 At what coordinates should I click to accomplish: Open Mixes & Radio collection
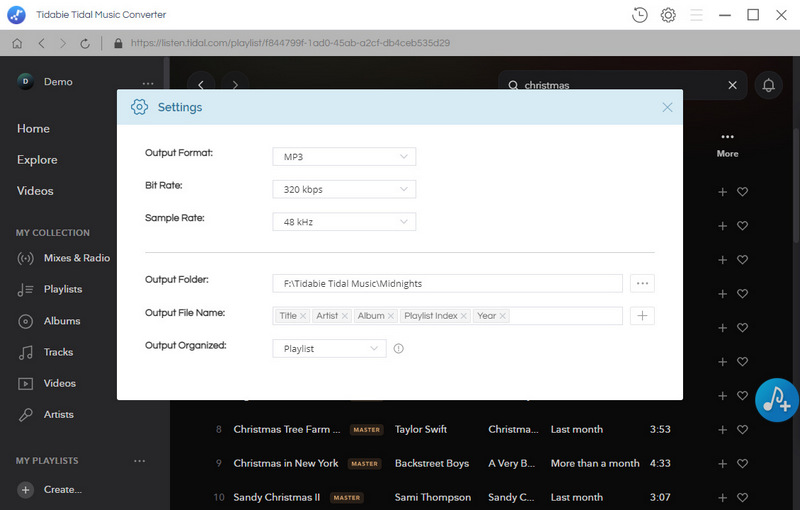(64, 258)
